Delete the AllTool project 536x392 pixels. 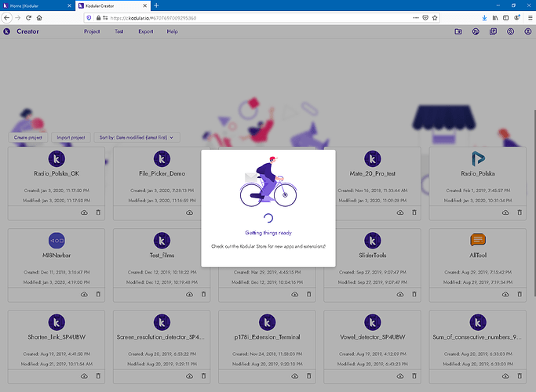[520, 294]
